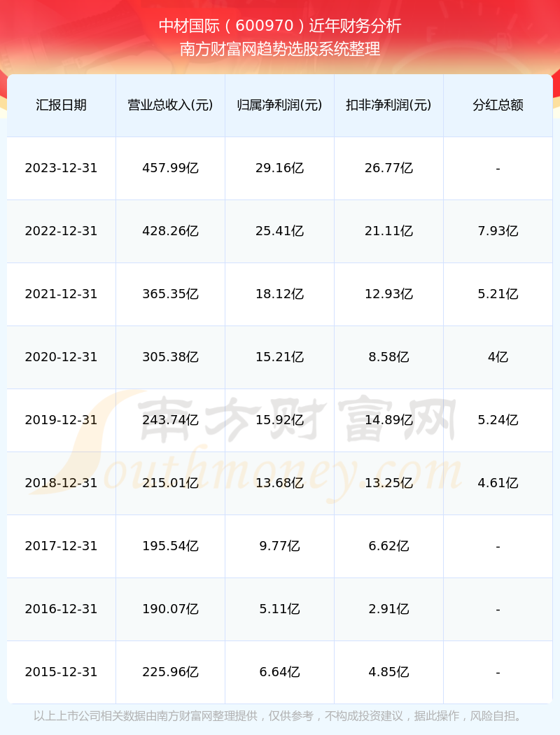
Task: Select the 2020-12-31 date cell
Action: 62,357
